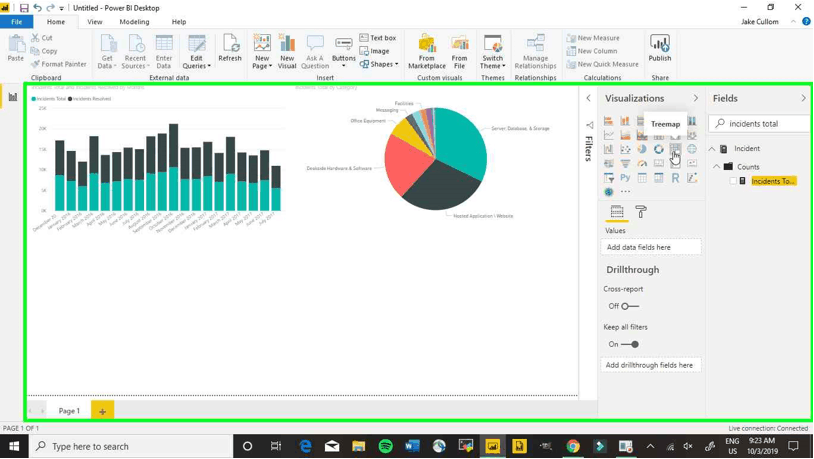The image size is (814, 459).
Task: Click Add drillthrough fields here well
Action: (x=651, y=365)
